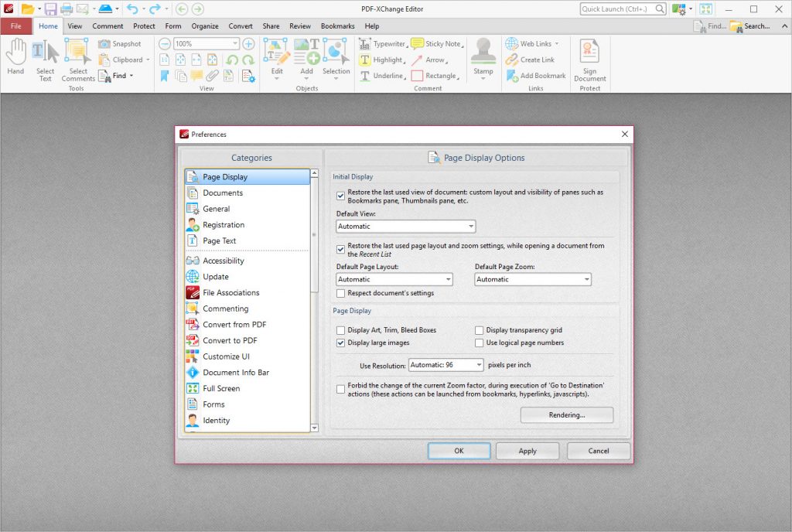This screenshot has height=532, width=792.
Task: Switch to the View ribbon tab
Action: pos(75,26)
